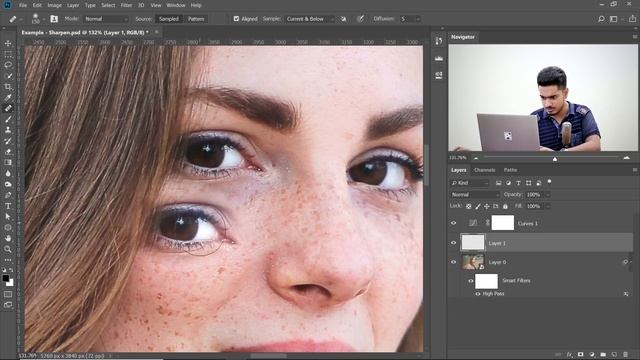This screenshot has height=360, width=640.
Task: Select the Lasso tool
Action: coord(8,65)
